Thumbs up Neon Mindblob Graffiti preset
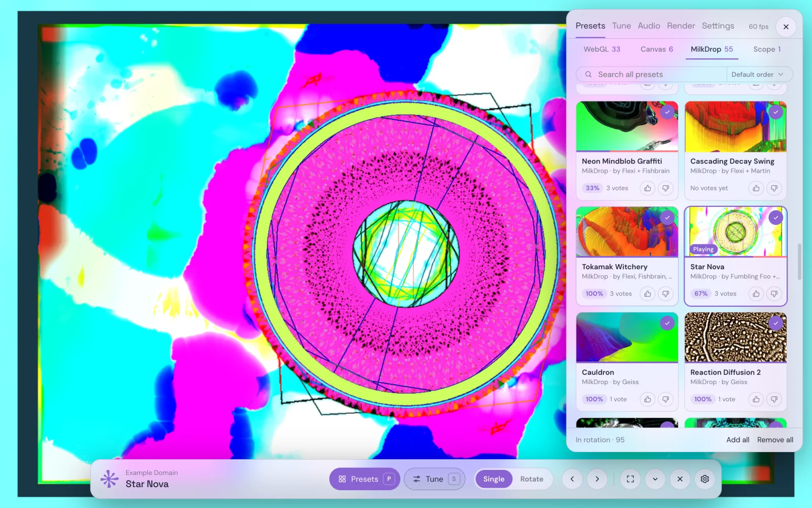The image size is (812, 508). [x=648, y=188]
